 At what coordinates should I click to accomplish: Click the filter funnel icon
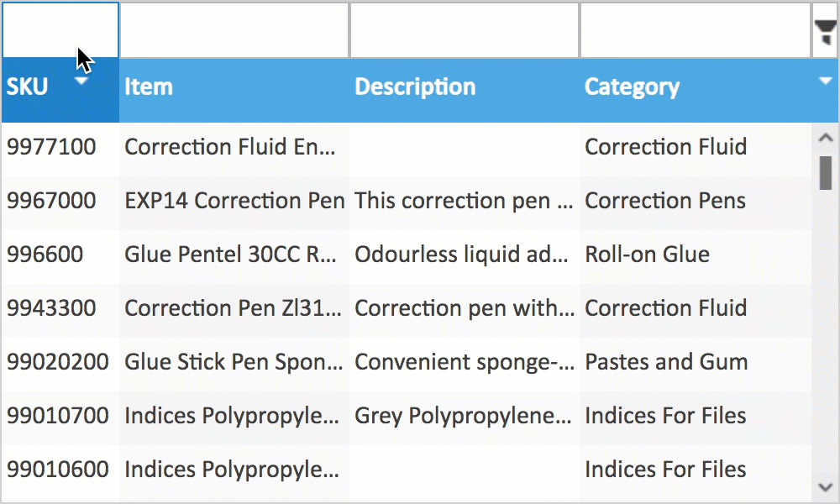tap(826, 32)
